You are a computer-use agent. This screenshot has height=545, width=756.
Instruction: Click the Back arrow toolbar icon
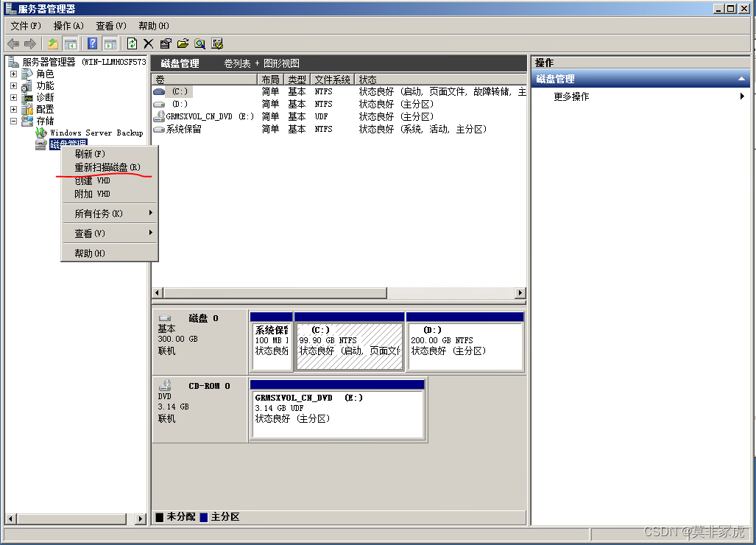click(13, 43)
